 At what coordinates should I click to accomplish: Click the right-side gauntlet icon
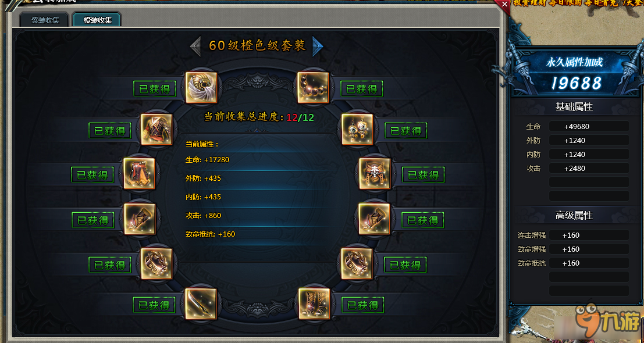tap(374, 219)
